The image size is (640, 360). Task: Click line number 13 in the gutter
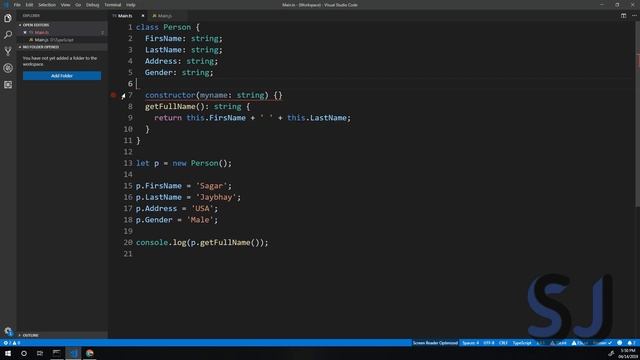(128, 163)
